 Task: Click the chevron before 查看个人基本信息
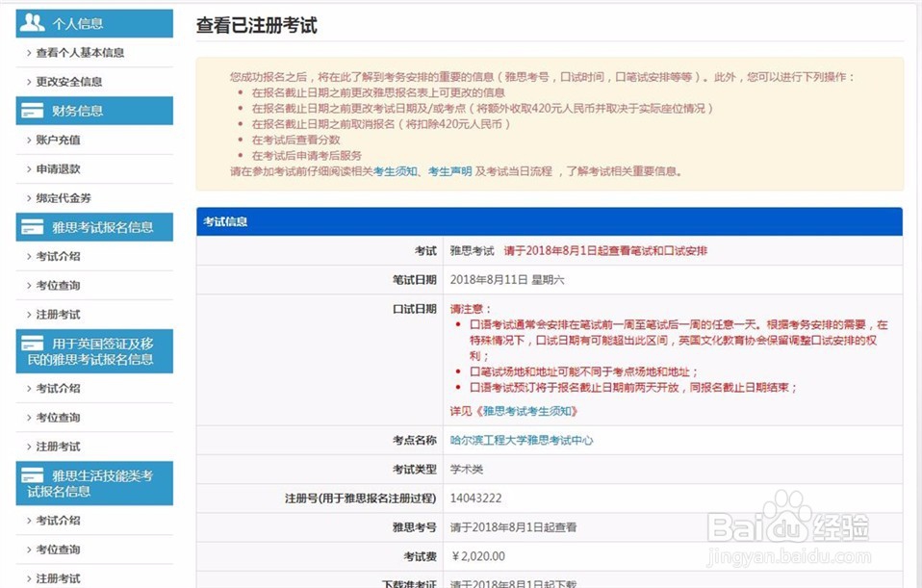click(x=29, y=52)
